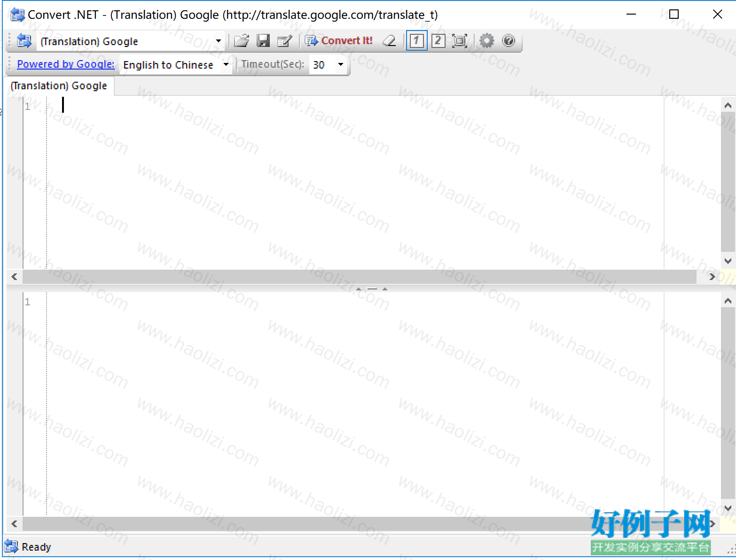
Task: Open the Timeout(Sec) 30 dropdown
Action: coord(341,64)
